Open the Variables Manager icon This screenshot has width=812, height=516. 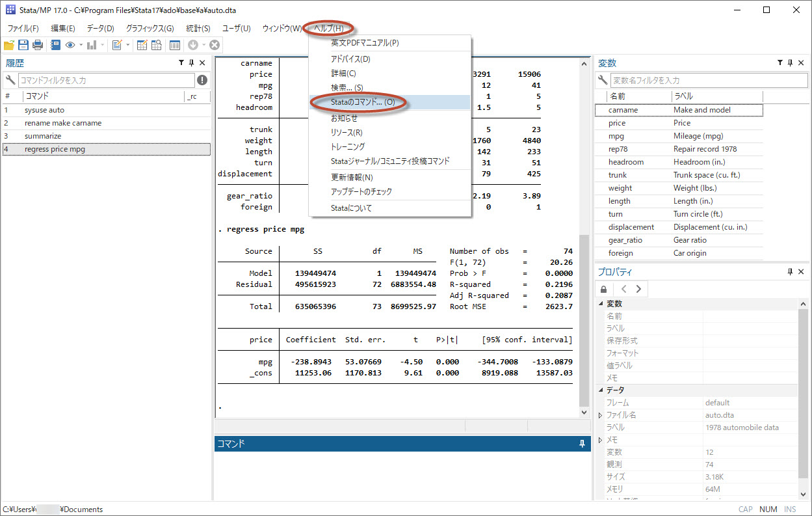tap(175, 45)
